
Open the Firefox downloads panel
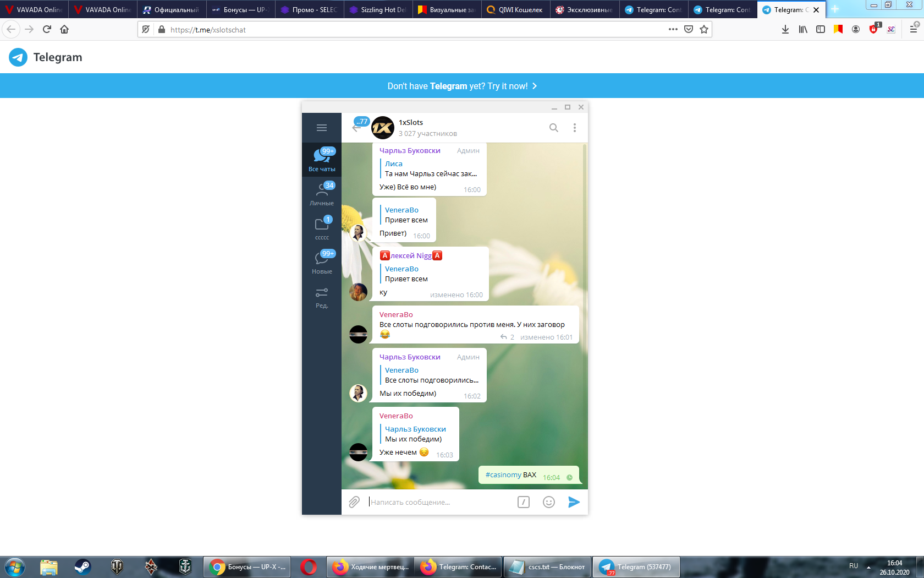pyautogui.click(x=785, y=29)
